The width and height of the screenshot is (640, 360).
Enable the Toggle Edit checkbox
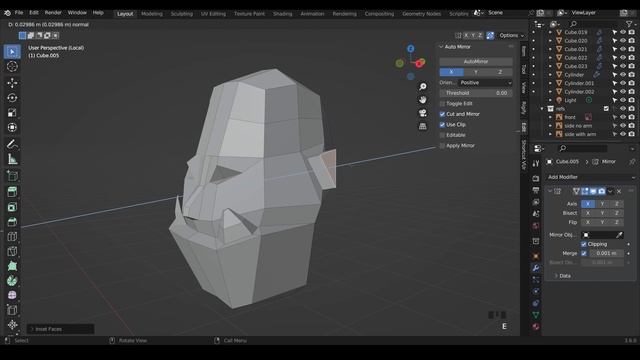(x=442, y=104)
